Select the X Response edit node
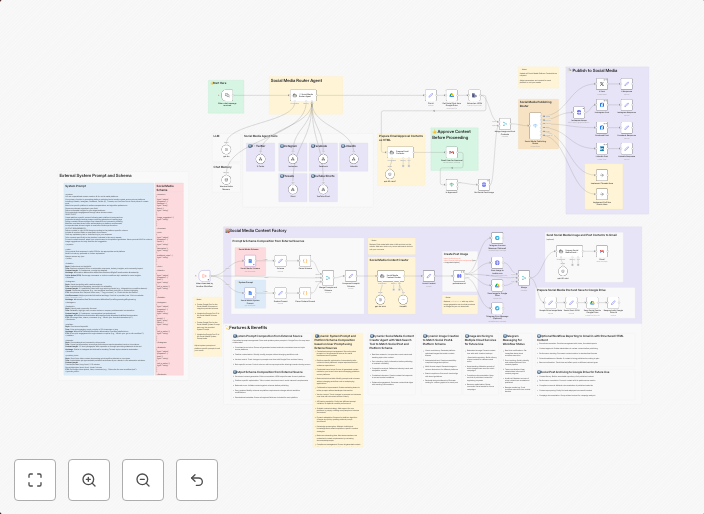 coord(626,84)
